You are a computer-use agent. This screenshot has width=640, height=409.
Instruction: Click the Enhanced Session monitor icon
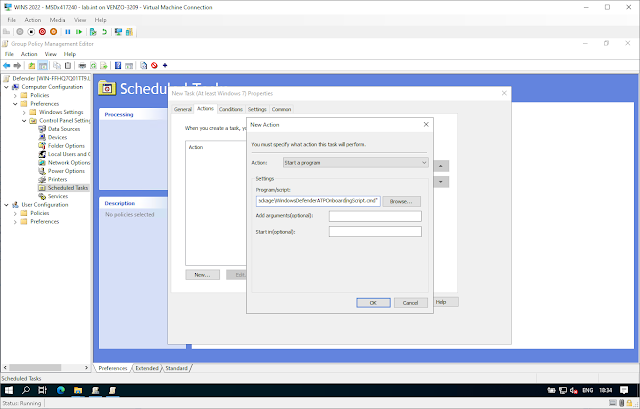[x=118, y=32]
